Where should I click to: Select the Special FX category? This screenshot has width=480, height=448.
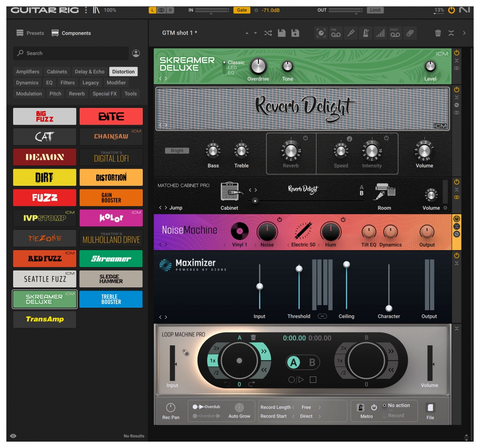[105, 94]
